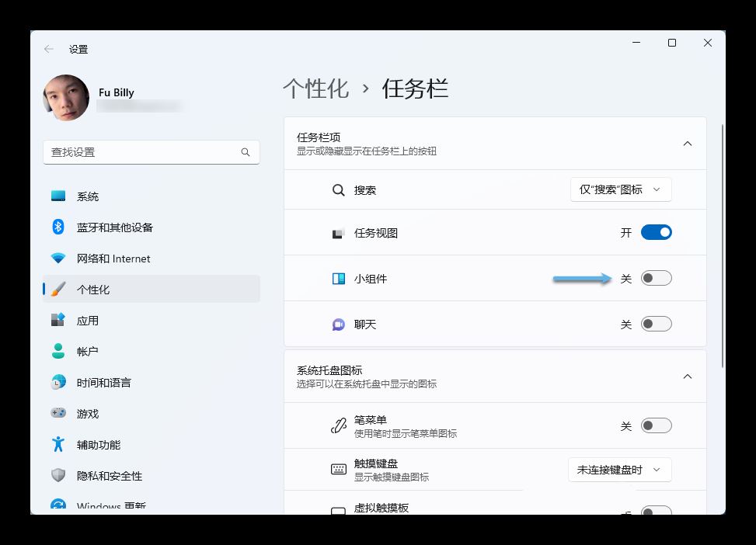Image resolution: width=756 pixels, height=545 pixels.
Task: Click the 帐户 person icon in sidebar
Action: click(58, 351)
